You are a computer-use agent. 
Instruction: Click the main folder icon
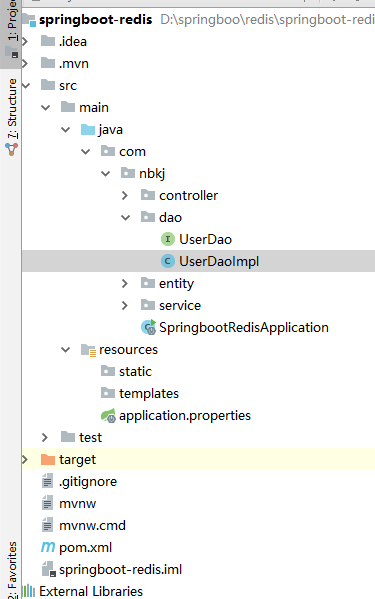point(68,107)
